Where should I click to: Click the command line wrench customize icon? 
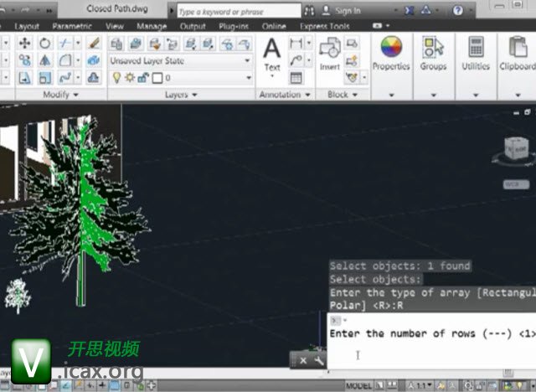click(319, 360)
